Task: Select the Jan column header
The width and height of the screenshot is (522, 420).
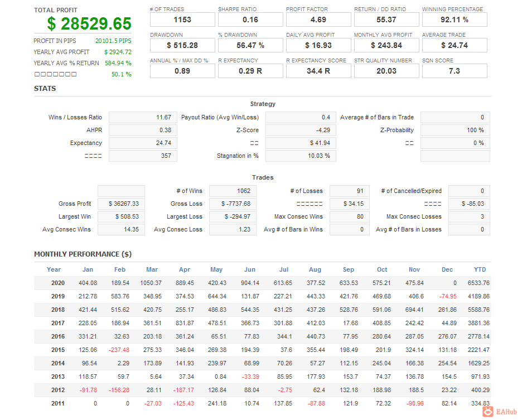Action: 88,269
